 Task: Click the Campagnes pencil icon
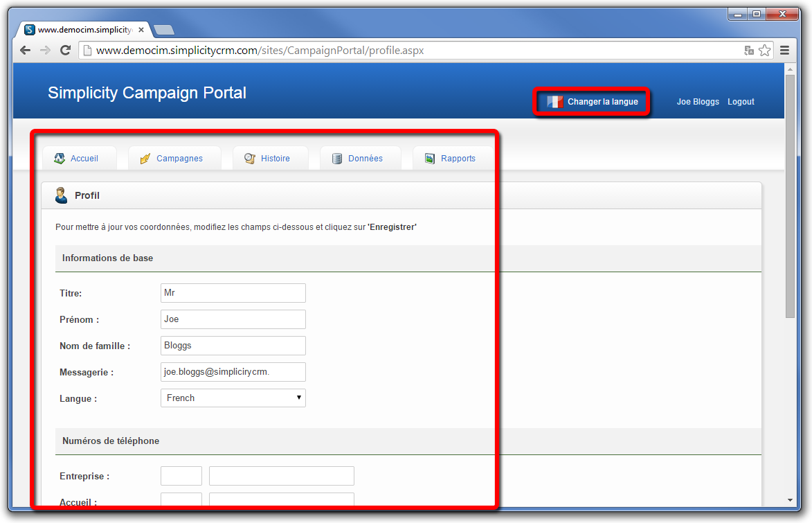point(145,159)
